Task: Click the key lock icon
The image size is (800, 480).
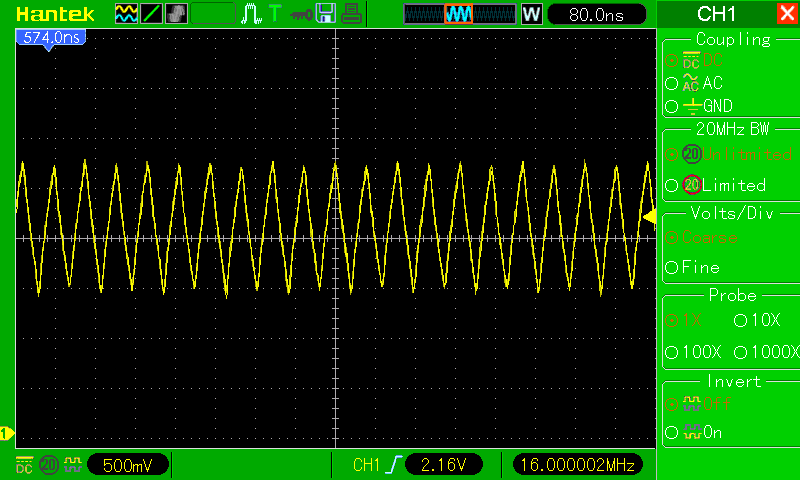Action: click(x=301, y=14)
